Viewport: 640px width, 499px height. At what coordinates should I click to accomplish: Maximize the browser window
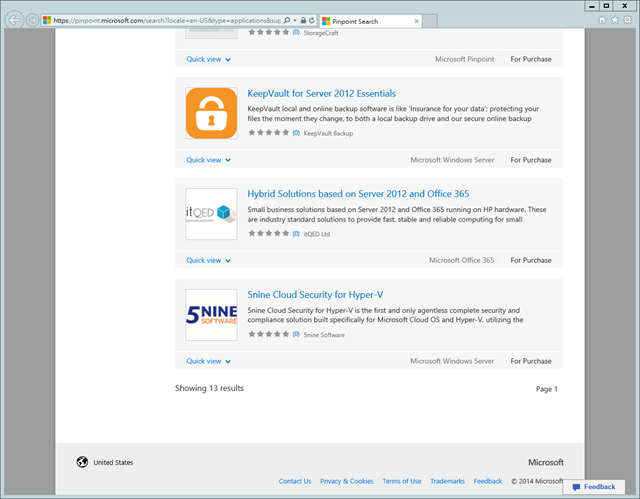[607, 6]
